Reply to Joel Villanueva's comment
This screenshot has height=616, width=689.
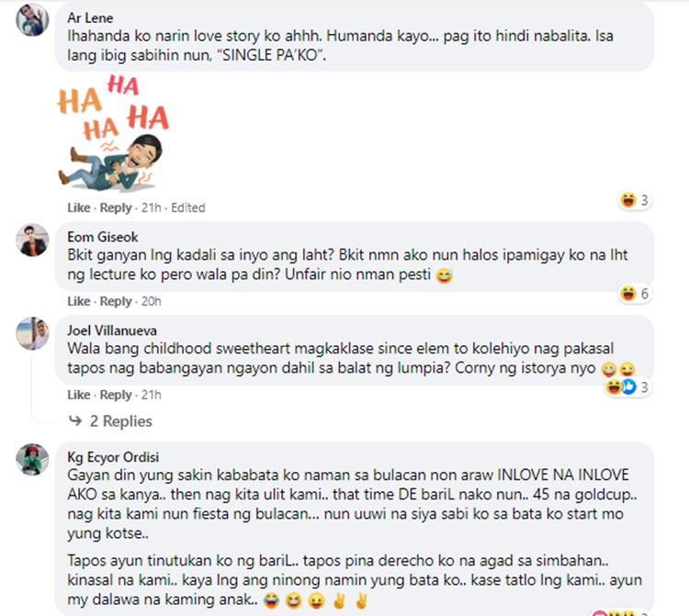coord(116,395)
